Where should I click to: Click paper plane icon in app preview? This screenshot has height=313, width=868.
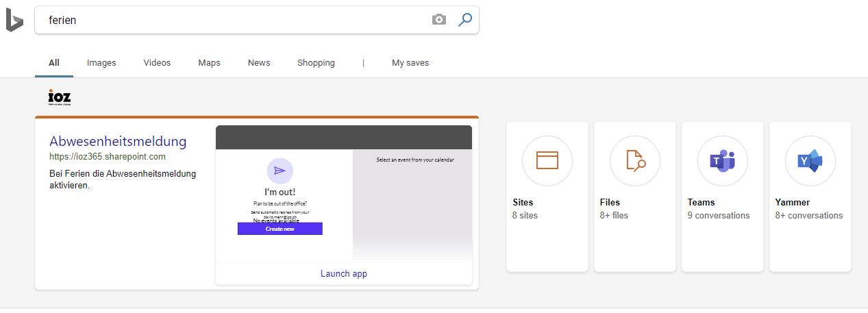click(x=280, y=171)
